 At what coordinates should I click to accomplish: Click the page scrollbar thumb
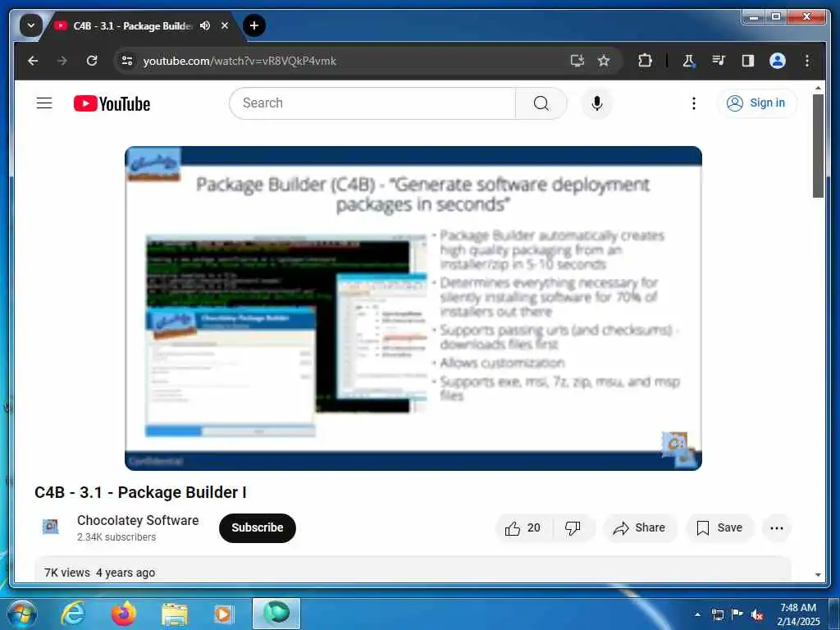pos(818,146)
